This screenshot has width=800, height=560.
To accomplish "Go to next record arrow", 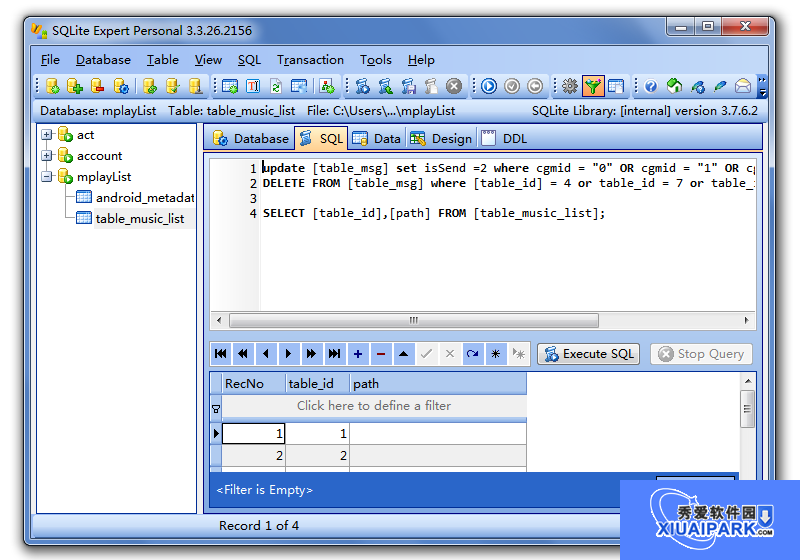I will (x=289, y=354).
